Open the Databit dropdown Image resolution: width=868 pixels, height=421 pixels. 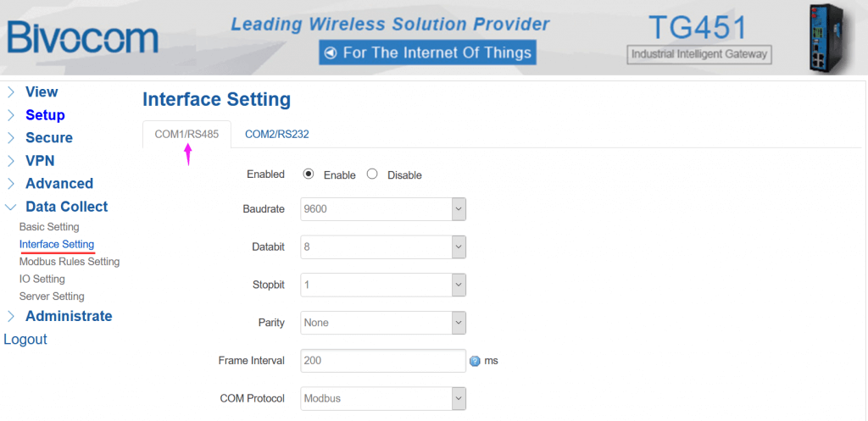click(383, 247)
